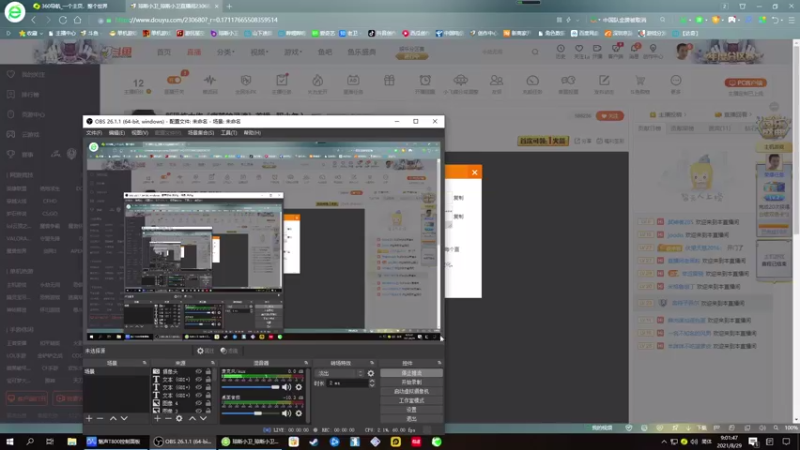Screen dimensions: 800x450
Task: Remove scene using minus icon in OBS Scenes panel
Action: (x=100, y=418)
